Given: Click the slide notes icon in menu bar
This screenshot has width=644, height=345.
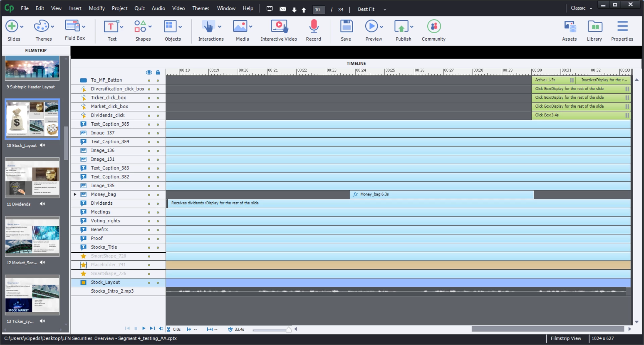Looking at the screenshot, I should 269,9.
